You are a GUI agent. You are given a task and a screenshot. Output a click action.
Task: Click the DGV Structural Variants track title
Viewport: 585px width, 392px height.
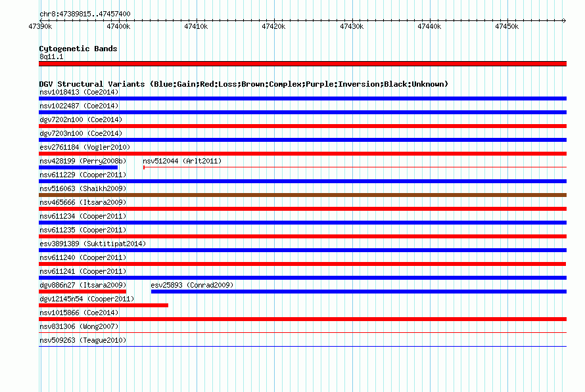244,84
